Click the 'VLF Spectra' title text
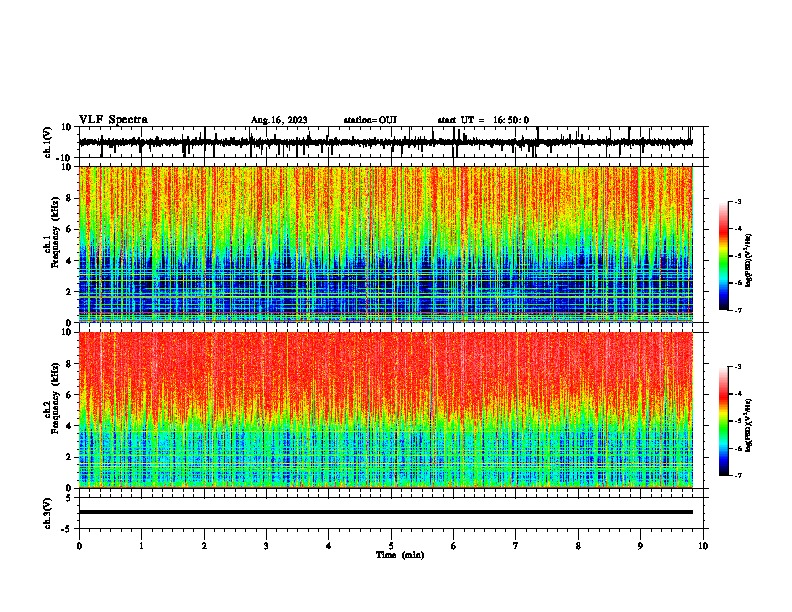The image size is (792, 612). click(113, 120)
